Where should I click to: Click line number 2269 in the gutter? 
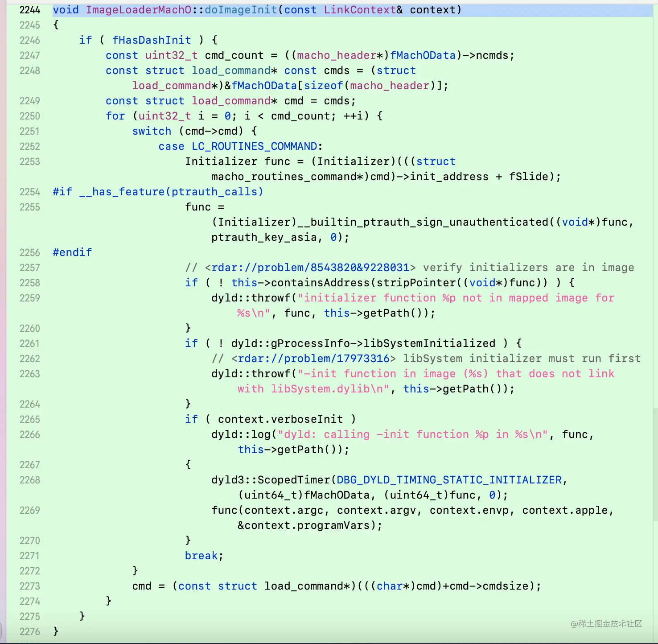30,510
